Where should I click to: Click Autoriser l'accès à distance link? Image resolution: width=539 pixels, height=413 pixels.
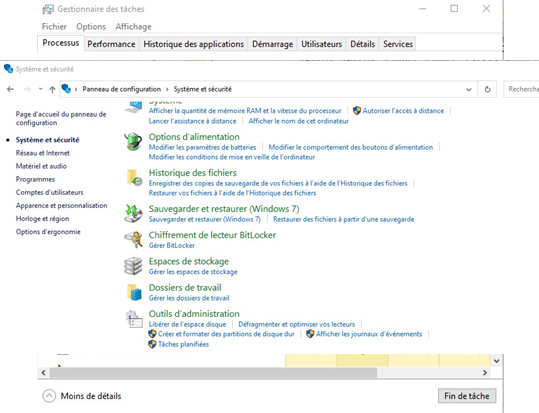(x=403, y=111)
